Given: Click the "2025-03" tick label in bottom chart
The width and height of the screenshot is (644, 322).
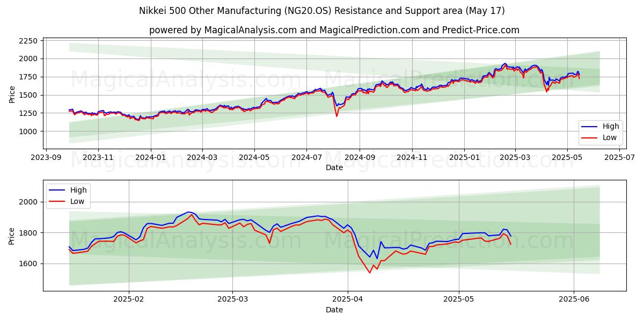Looking at the screenshot, I should (x=232, y=300).
